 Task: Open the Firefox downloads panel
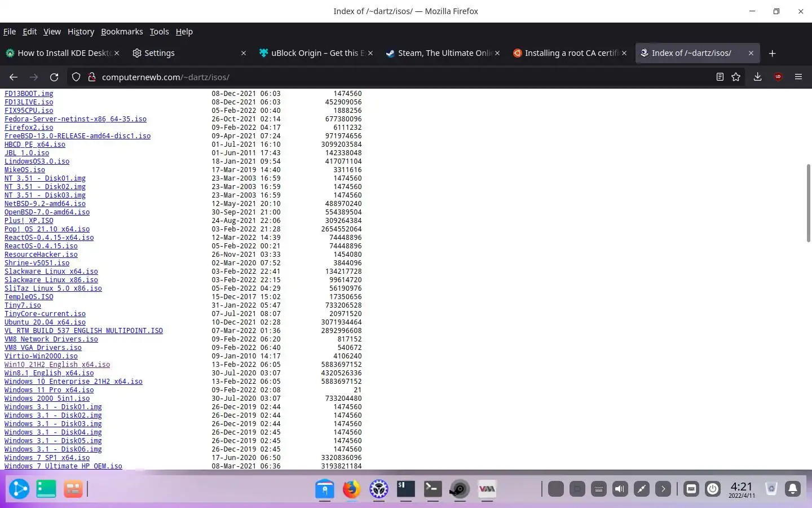tap(757, 77)
